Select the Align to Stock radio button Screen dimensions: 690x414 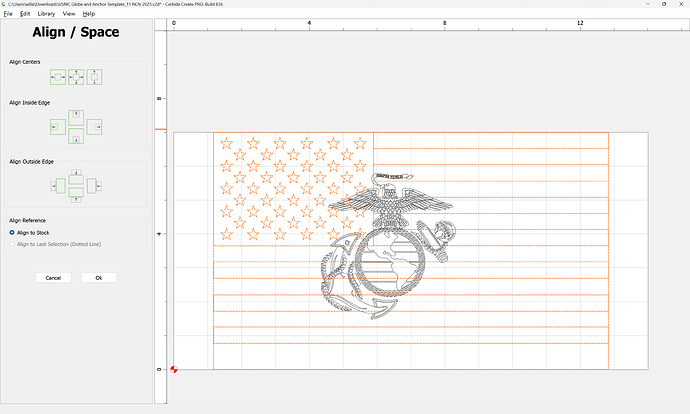click(11, 232)
